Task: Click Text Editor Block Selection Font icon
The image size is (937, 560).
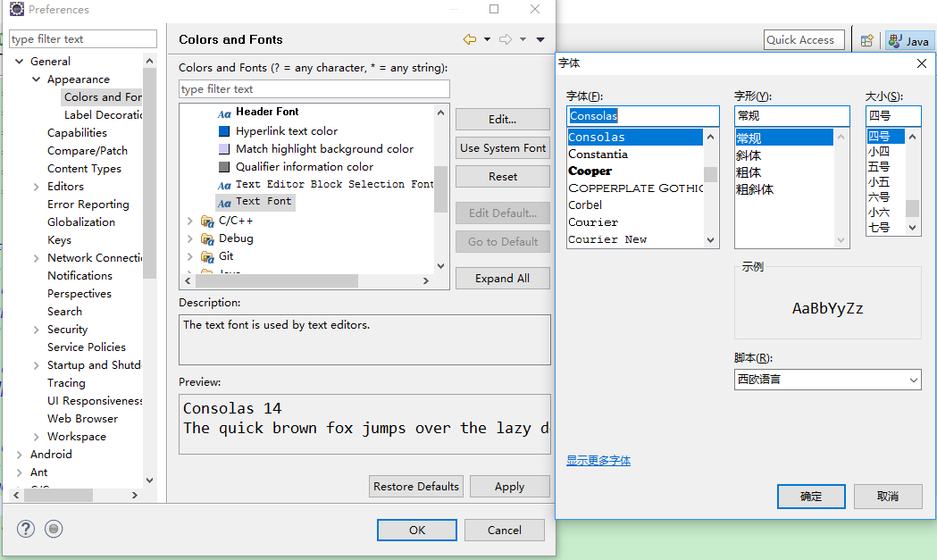Action: [x=224, y=186]
